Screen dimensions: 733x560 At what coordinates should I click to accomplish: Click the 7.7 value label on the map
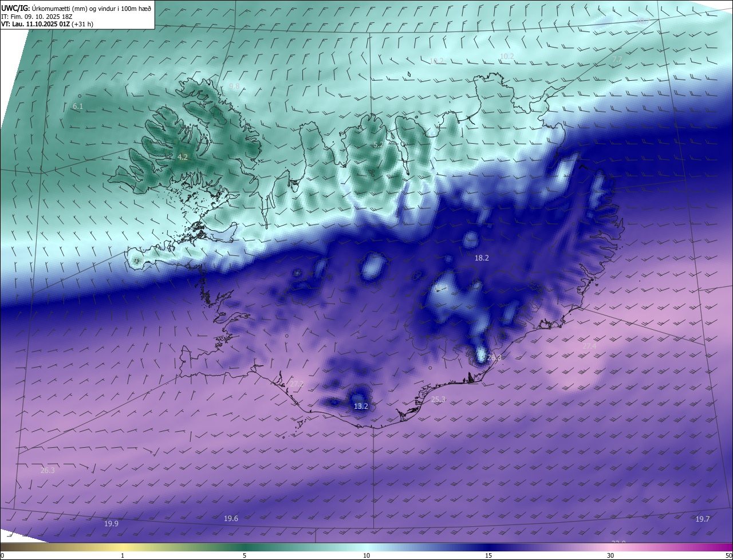[x=617, y=60]
